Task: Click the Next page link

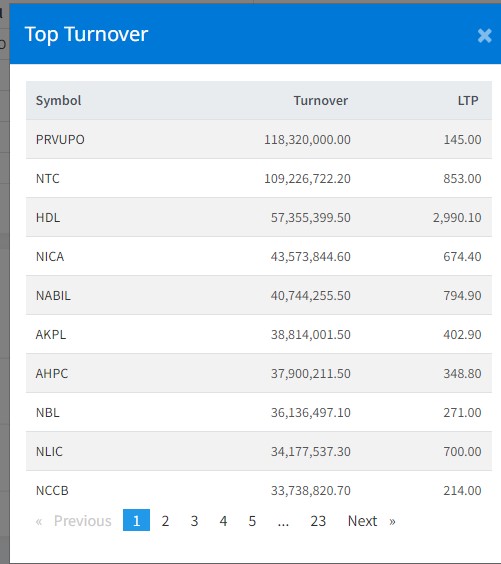Action: [x=362, y=520]
